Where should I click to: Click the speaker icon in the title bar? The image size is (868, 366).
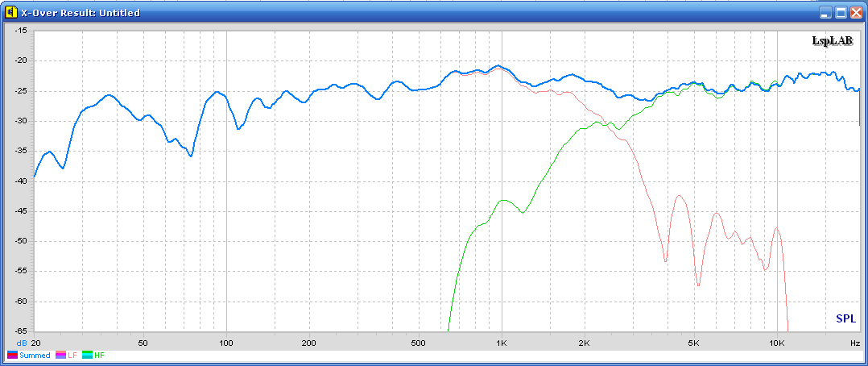pos(11,13)
